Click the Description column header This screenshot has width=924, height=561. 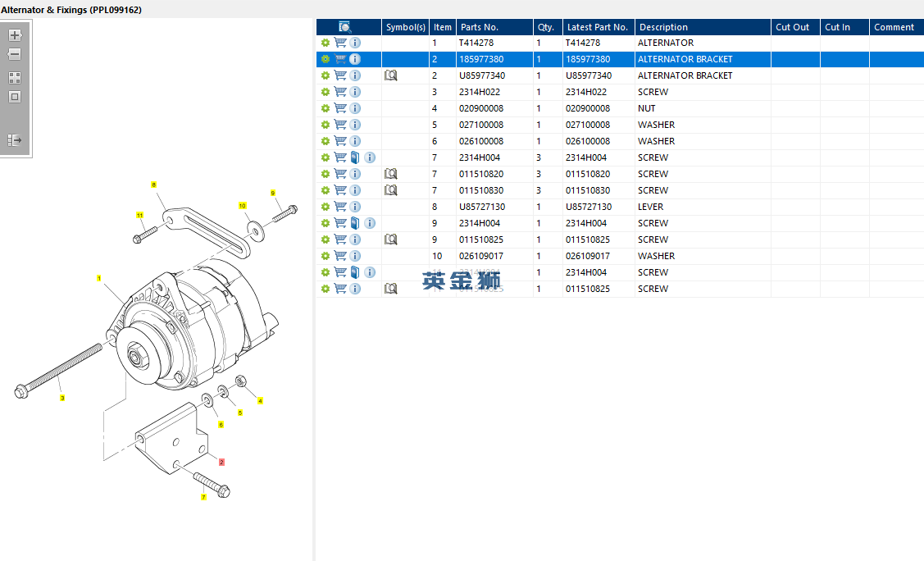(x=663, y=27)
